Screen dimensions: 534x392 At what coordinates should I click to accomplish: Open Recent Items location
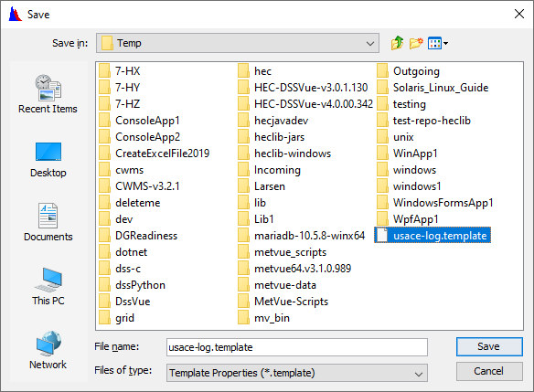pos(48,94)
